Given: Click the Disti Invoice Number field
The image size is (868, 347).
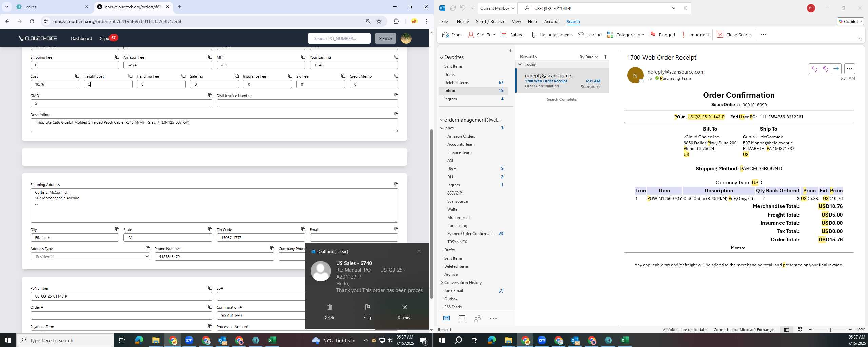Looking at the screenshot, I should tap(307, 103).
